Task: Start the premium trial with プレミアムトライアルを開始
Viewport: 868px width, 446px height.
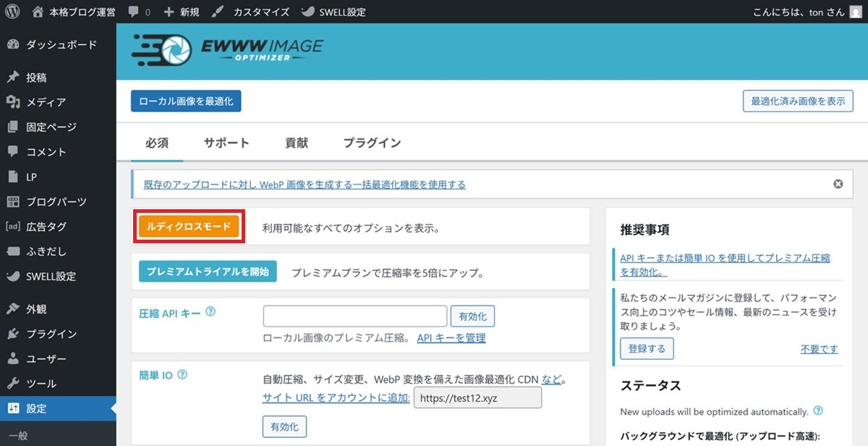Action: coord(208,272)
